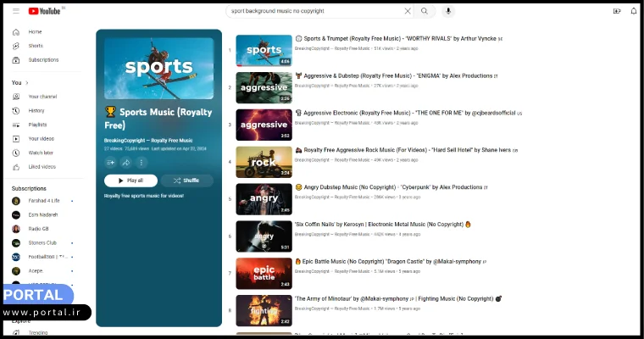644x339 pixels.
Task: Open playlist more options menu
Action: pyautogui.click(x=142, y=162)
